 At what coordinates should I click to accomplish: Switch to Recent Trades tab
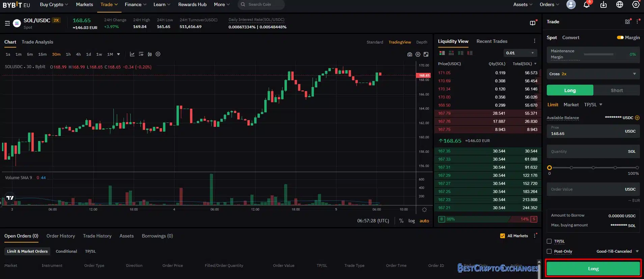[492, 41]
